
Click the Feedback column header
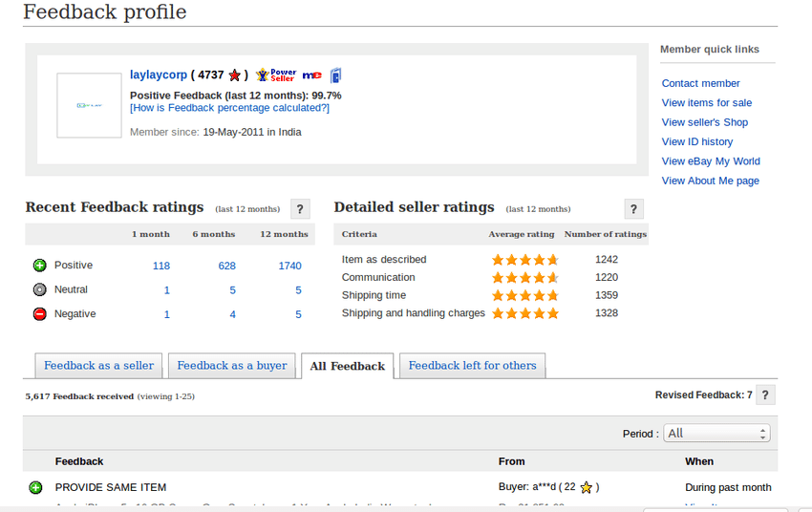tap(79, 461)
